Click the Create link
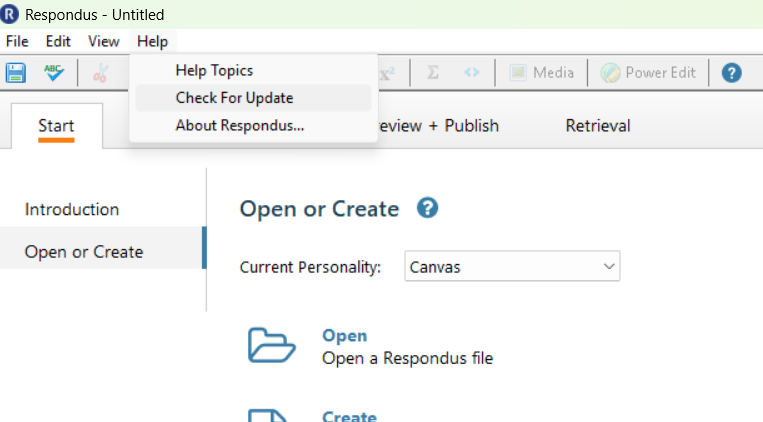763x422 pixels. click(349, 416)
